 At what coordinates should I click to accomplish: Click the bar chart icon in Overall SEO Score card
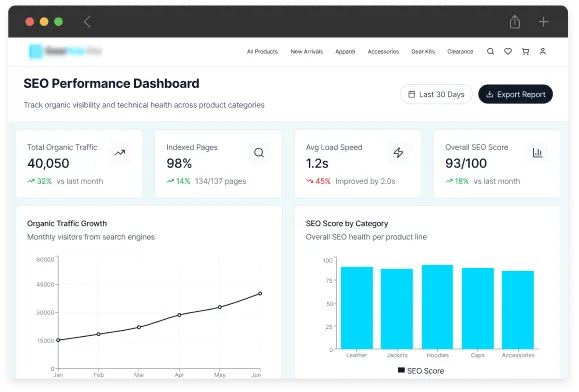537,152
